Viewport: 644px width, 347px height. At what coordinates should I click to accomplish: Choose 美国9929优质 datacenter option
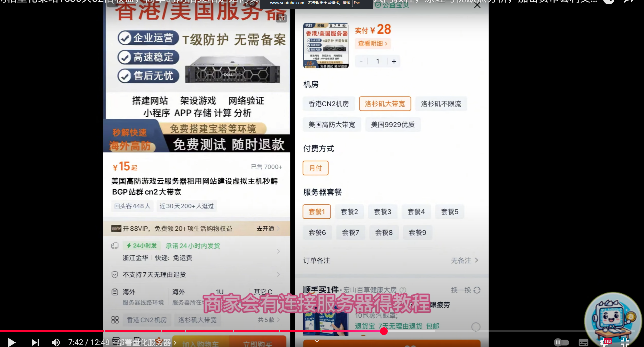(x=393, y=125)
